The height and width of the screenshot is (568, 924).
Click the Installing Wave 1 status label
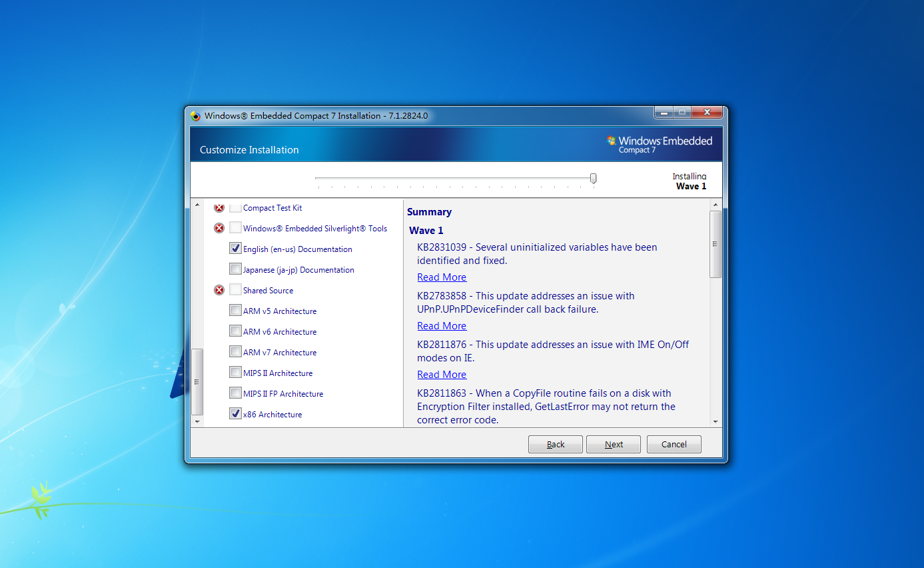[690, 181]
